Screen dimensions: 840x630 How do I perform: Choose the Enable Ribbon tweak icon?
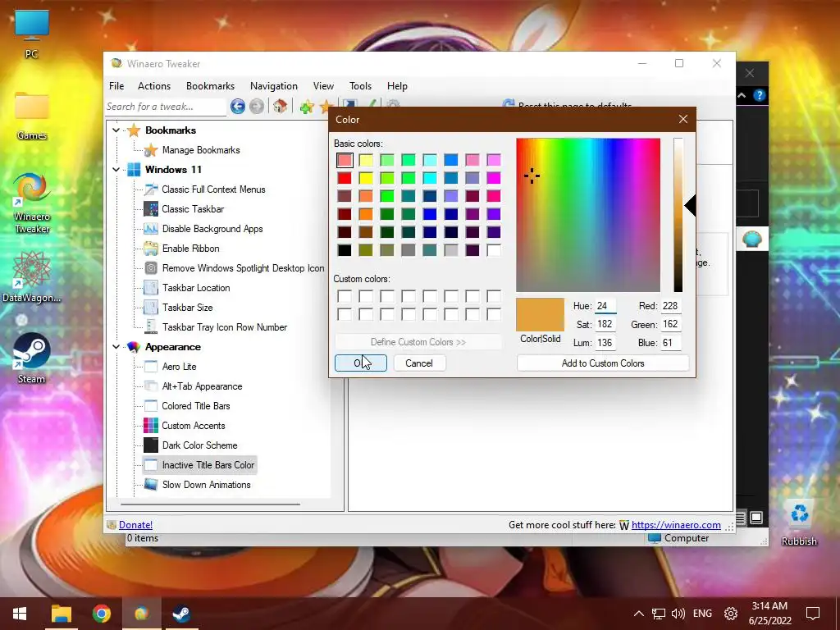click(151, 249)
